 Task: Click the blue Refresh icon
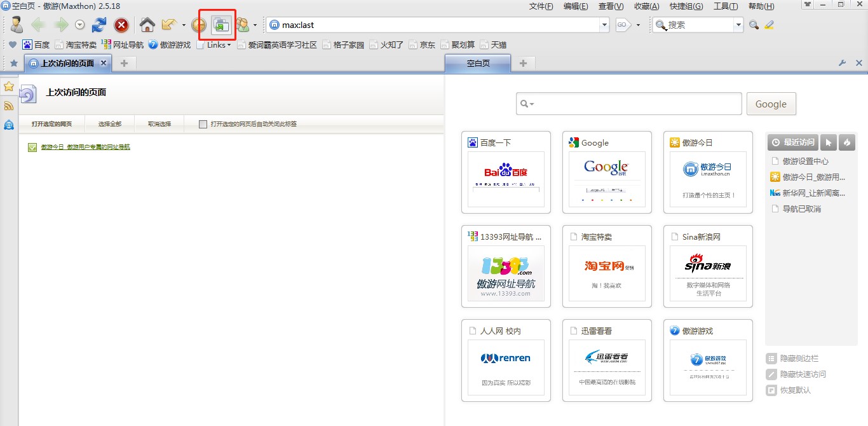click(99, 25)
